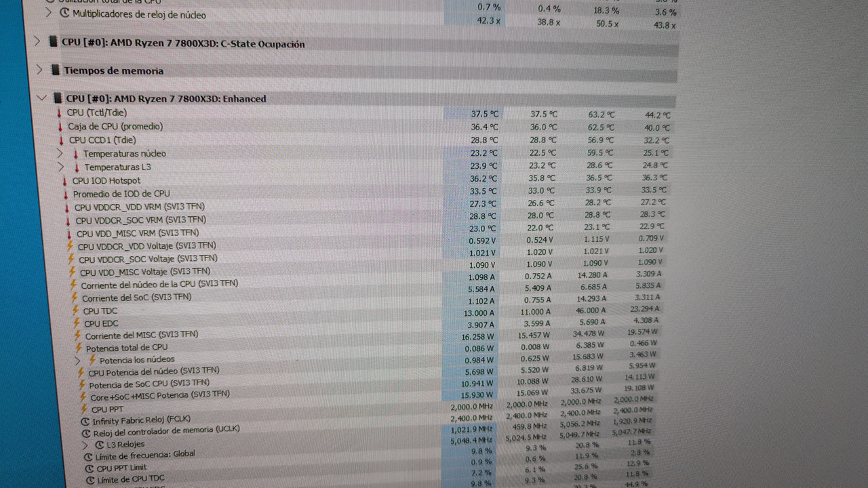Image resolution: width=868 pixels, height=488 pixels.
Task: Select the CPU EDC row label
Action: [x=101, y=323]
